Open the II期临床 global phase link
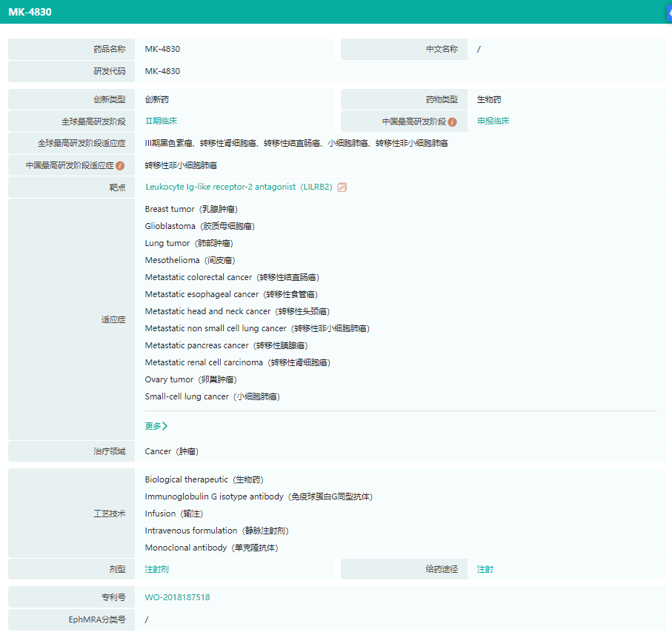Image resolution: width=672 pixels, height=638 pixels. (161, 121)
